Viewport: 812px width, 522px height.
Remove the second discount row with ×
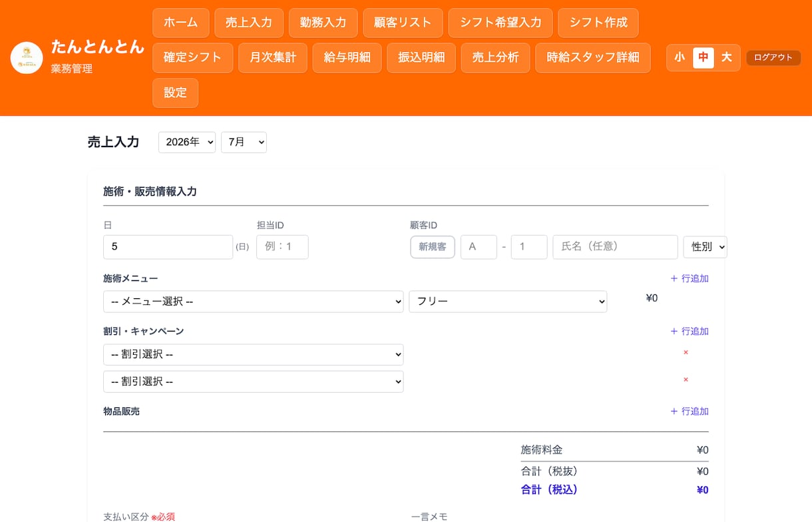(x=686, y=380)
